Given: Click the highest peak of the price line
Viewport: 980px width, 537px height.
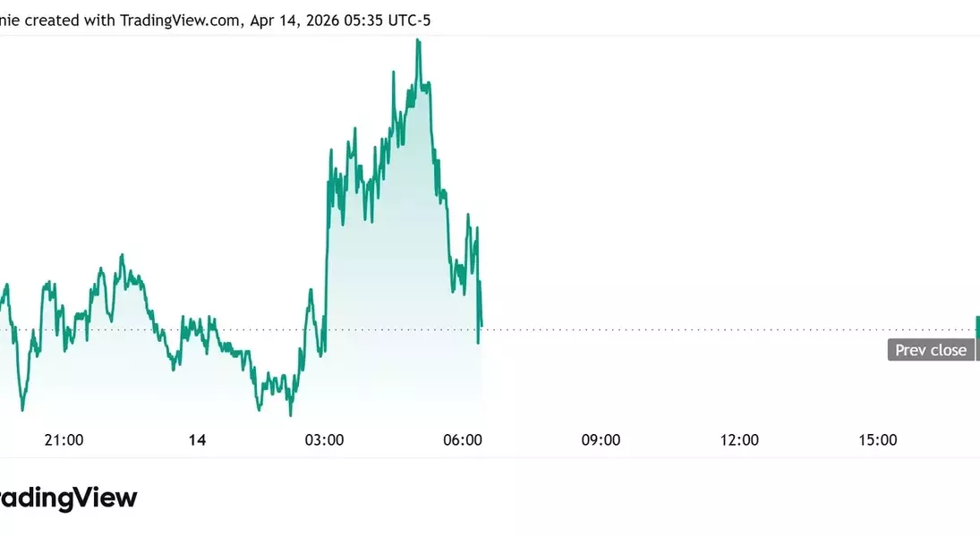Looking at the screenshot, I should coord(418,41).
